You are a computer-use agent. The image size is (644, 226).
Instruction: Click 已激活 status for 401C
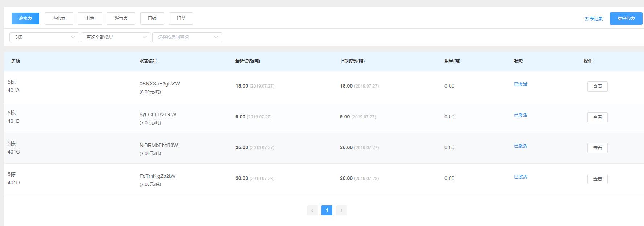[x=521, y=146]
